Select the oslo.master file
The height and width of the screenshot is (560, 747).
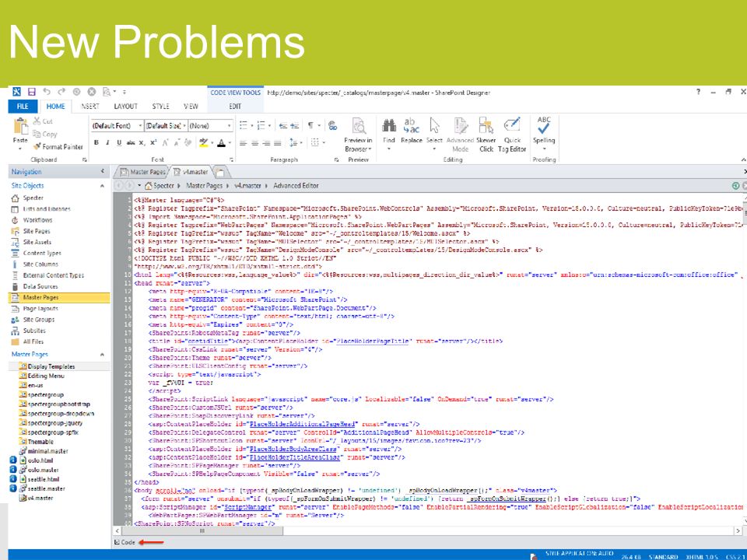pos(43,470)
